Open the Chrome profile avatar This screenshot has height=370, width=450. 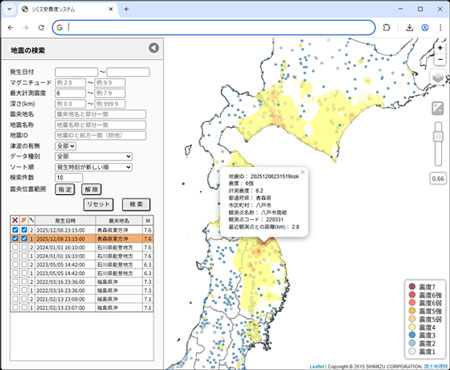(x=425, y=28)
